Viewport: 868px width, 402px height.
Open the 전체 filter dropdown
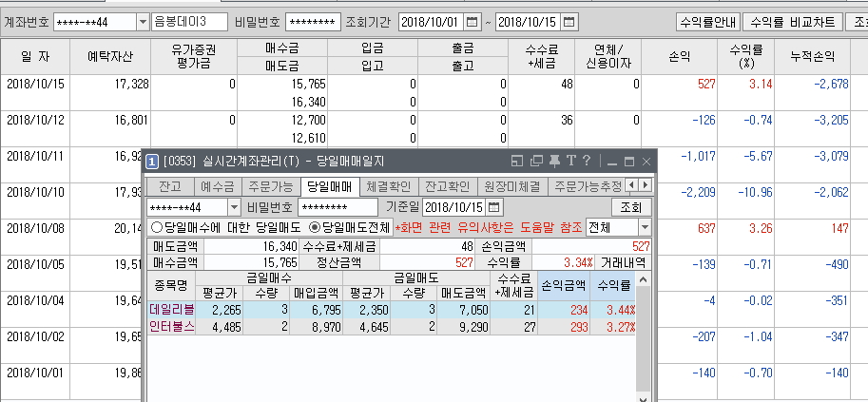pos(645,227)
